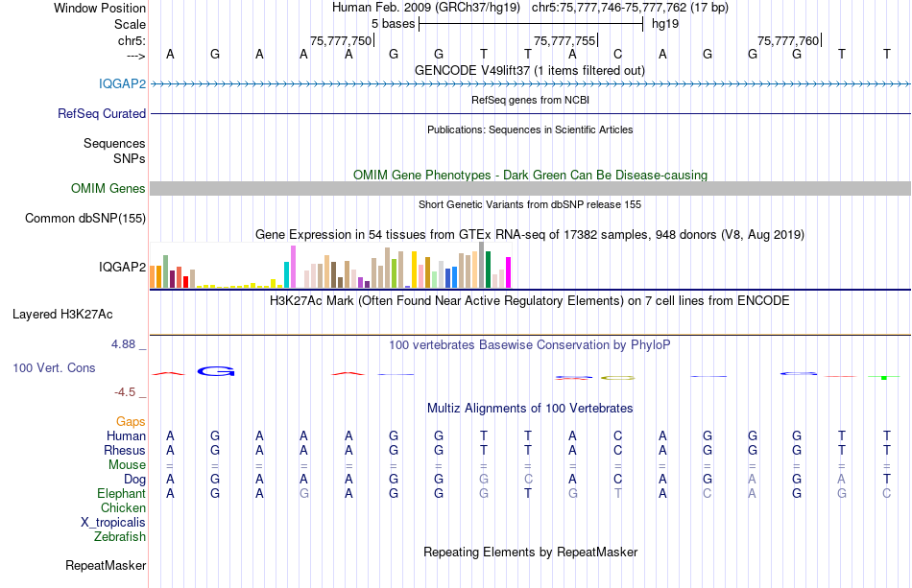Click the hg19 label next to the scale bar
Screen dimensions: 912x588
665,24
